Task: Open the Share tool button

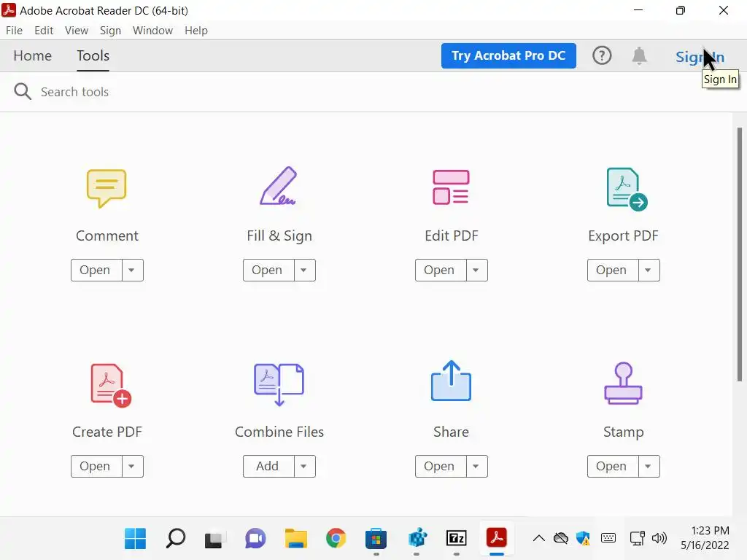Action: (x=440, y=466)
